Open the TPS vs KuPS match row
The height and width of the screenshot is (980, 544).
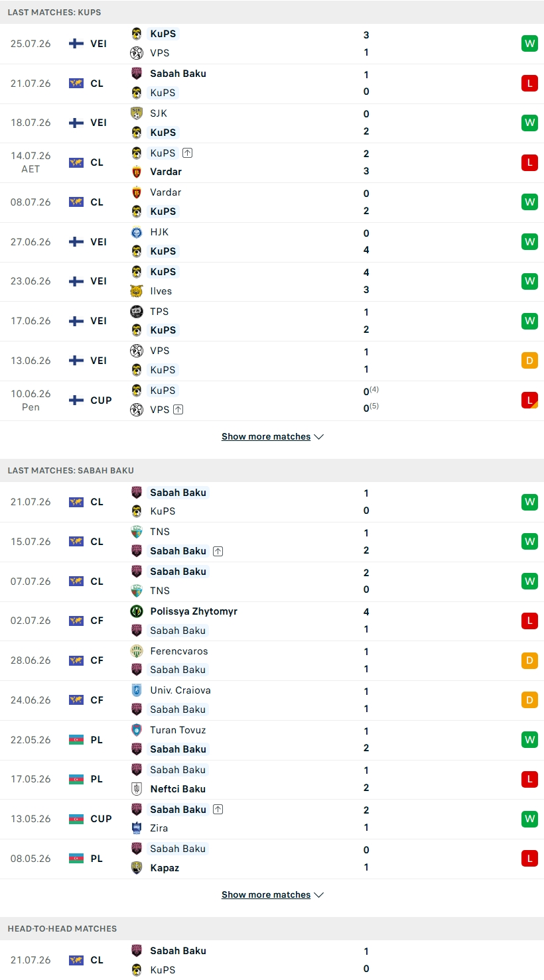tap(272, 321)
